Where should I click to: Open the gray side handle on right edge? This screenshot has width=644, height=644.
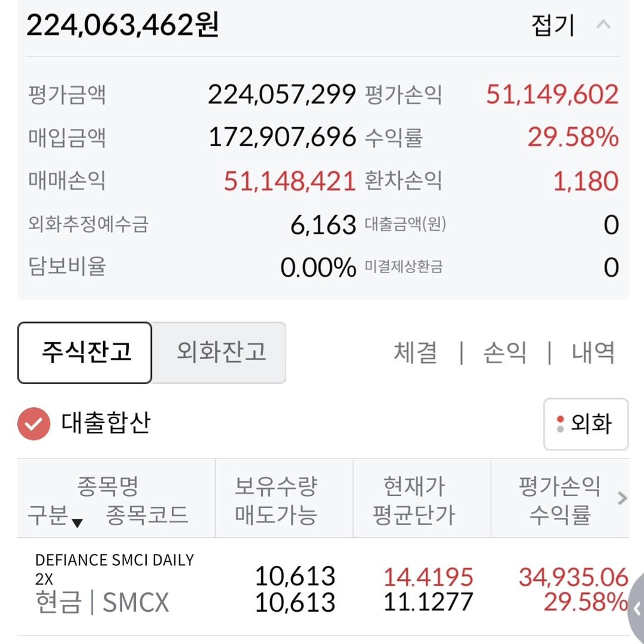(636, 608)
